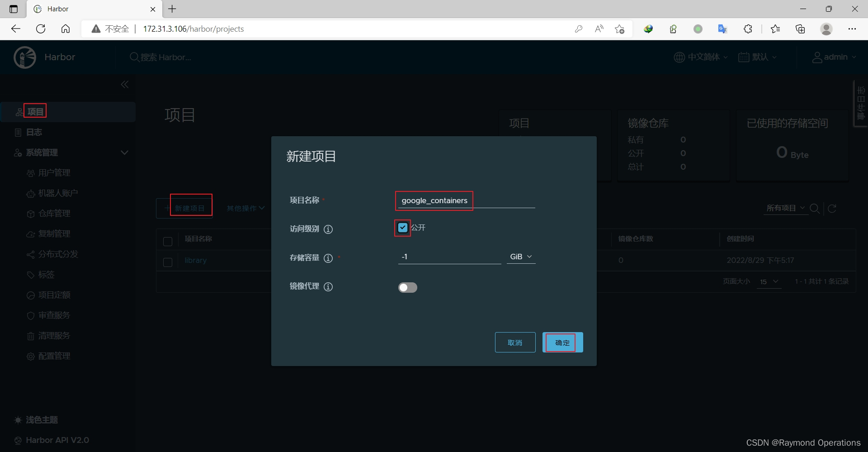
Task: Check the select-all checkbox in table header
Action: point(167,242)
